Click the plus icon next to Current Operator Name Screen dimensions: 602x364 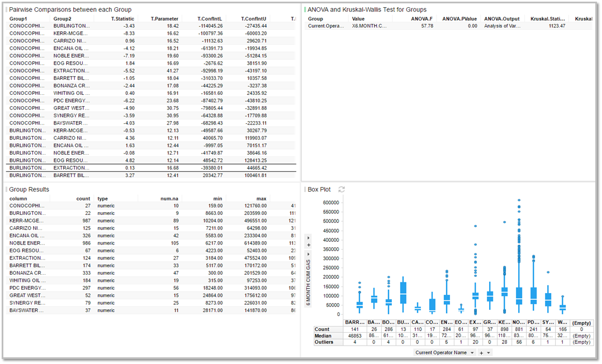click(x=481, y=353)
